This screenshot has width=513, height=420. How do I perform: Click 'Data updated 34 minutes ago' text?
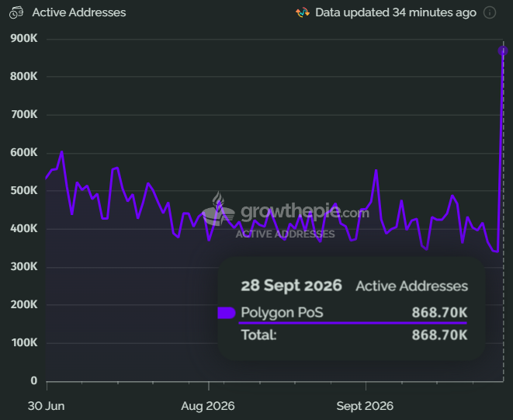pyautogui.click(x=396, y=12)
